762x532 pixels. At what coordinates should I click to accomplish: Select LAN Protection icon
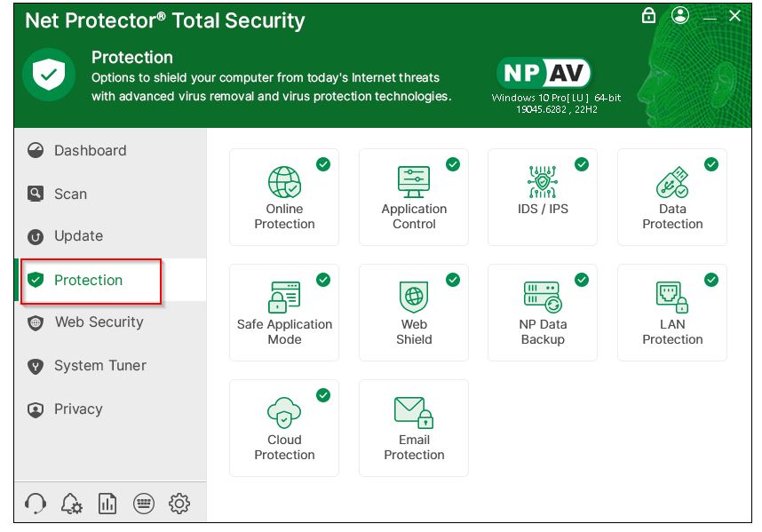671,297
